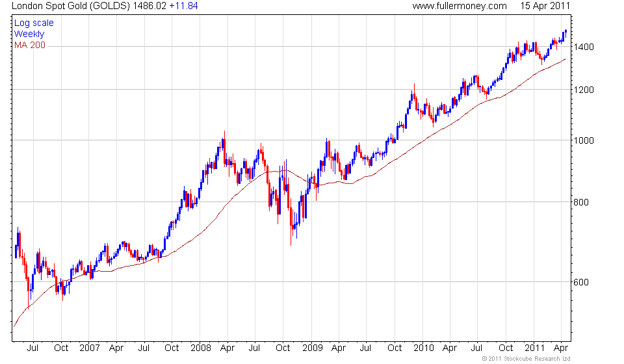Click the change value +11.84
624x364 pixels.
(x=183, y=6)
